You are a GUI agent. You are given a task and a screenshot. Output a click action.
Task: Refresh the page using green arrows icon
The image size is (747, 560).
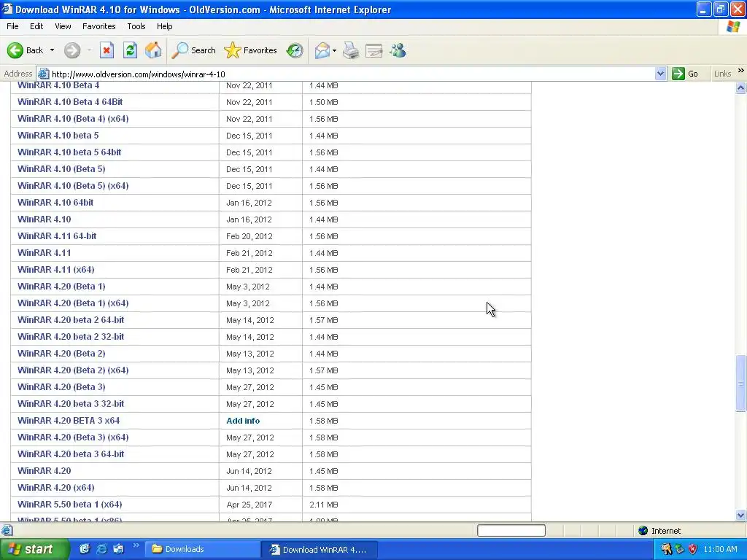(x=130, y=50)
